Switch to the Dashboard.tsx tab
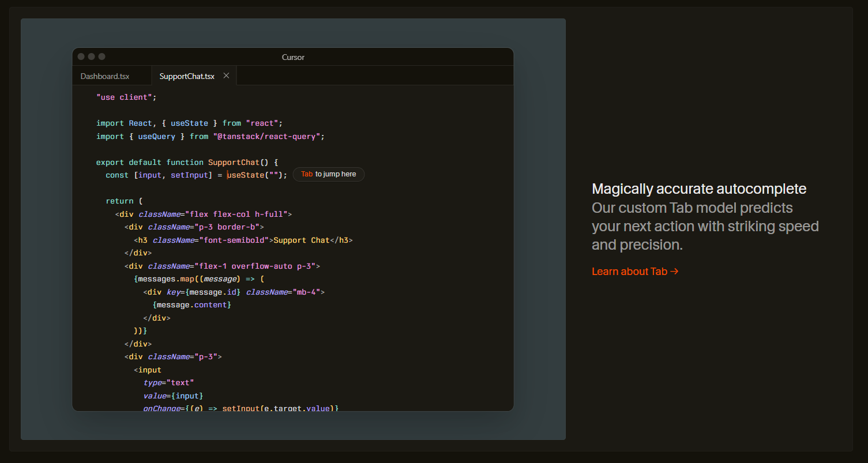Viewport: 868px width, 463px height. click(105, 76)
